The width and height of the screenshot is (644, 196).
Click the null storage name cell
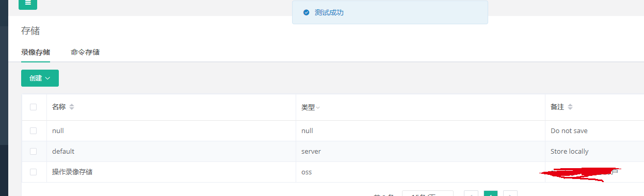pos(58,130)
